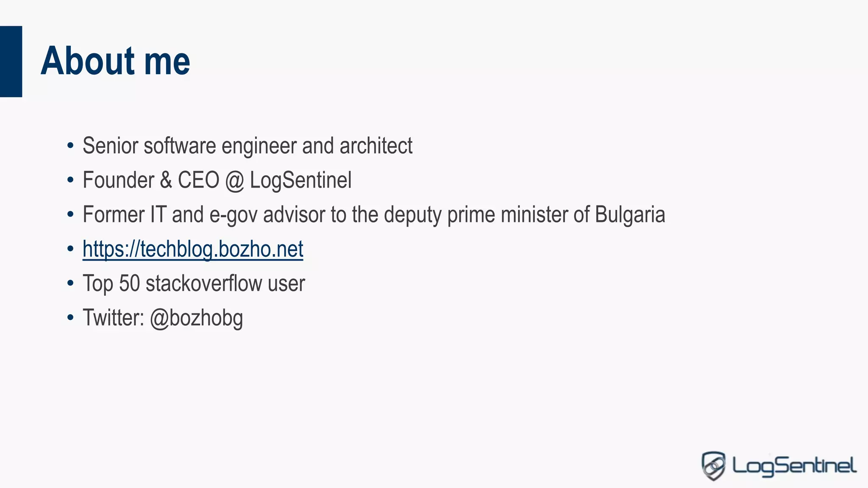
Task: Click the bullet dot before Founder & CEO
Action: click(x=70, y=180)
